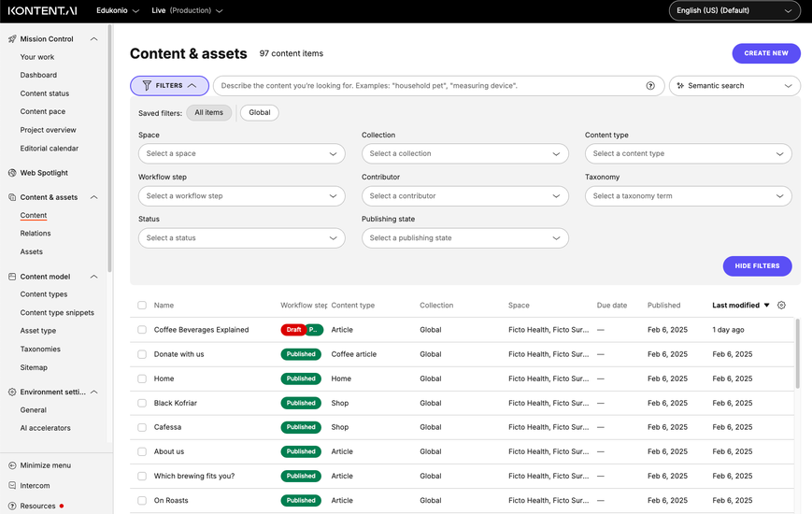The image size is (812, 514).
Task: Collapse the Environment settings section chevron
Action: click(x=93, y=393)
